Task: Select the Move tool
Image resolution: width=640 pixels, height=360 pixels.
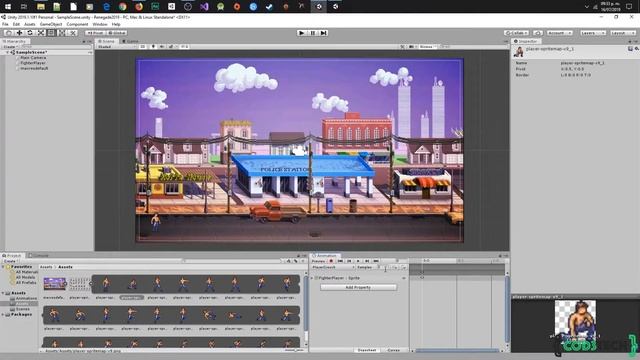Action: [19, 33]
